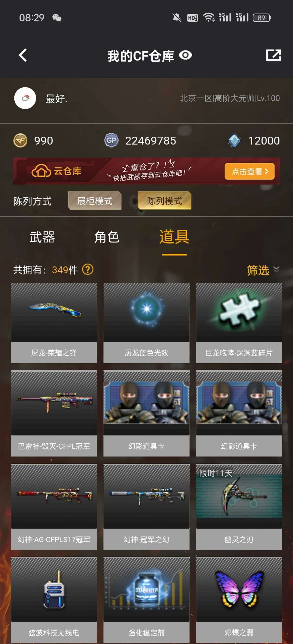Tap the blue diamond currency icon
The image size is (293, 644).
234,140
